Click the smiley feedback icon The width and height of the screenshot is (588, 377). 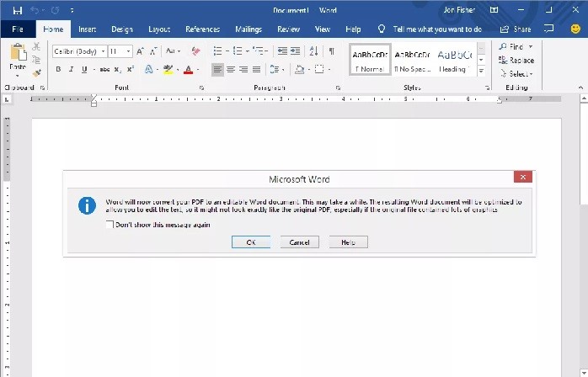point(575,29)
